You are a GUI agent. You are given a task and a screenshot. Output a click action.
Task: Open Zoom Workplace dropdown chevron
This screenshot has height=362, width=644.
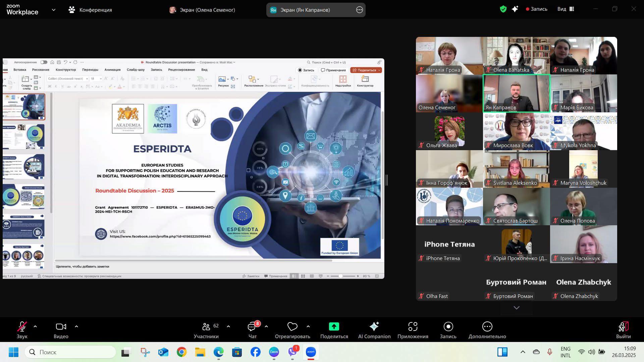coord(54,10)
